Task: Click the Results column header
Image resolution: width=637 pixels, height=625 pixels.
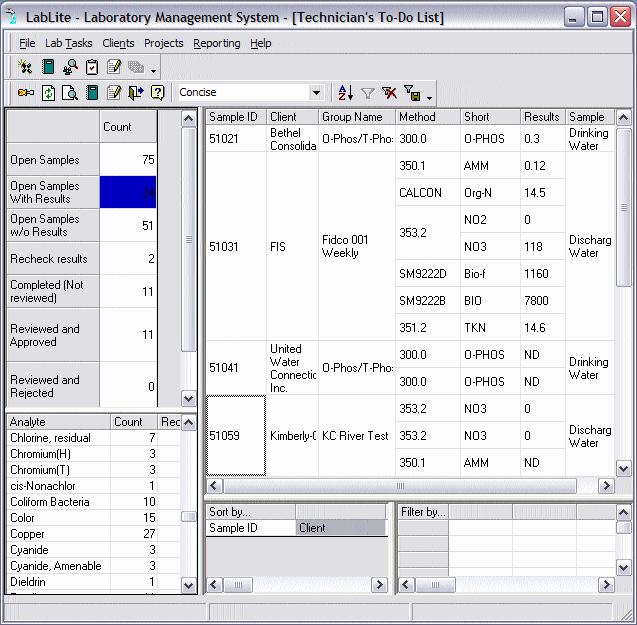Action: [x=542, y=117]
